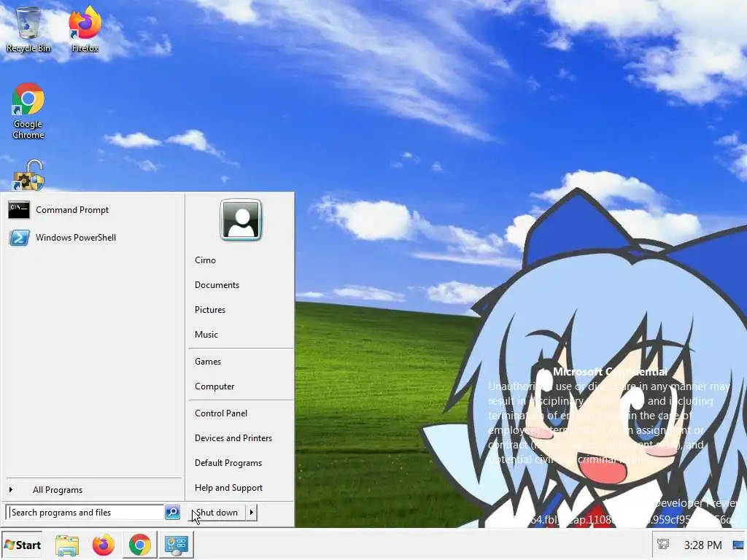Open Google Chrome desktop shortcut
This screenshot has width=747, height=560.
pos(28,111)
